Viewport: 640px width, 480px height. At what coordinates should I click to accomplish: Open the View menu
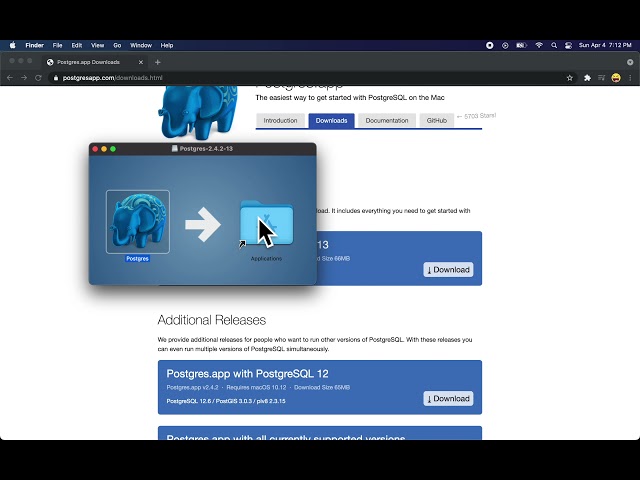pyautogui.click(x=98, y=45)
